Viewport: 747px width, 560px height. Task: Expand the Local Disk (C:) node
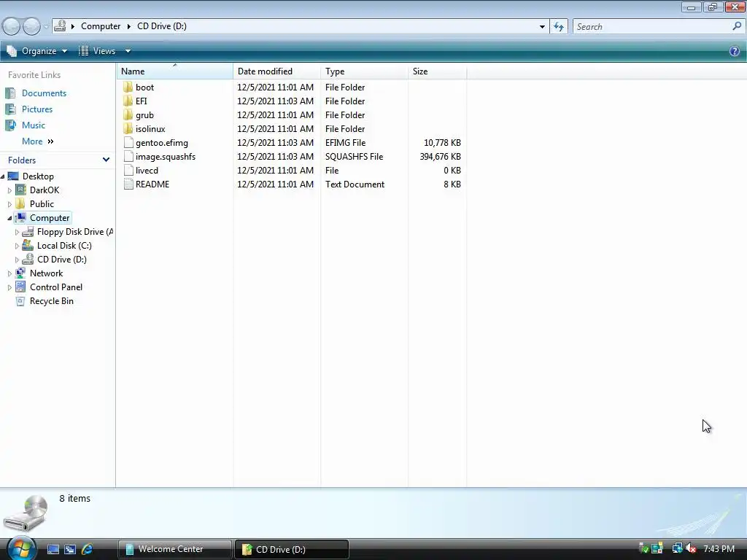tap(18, 246)
